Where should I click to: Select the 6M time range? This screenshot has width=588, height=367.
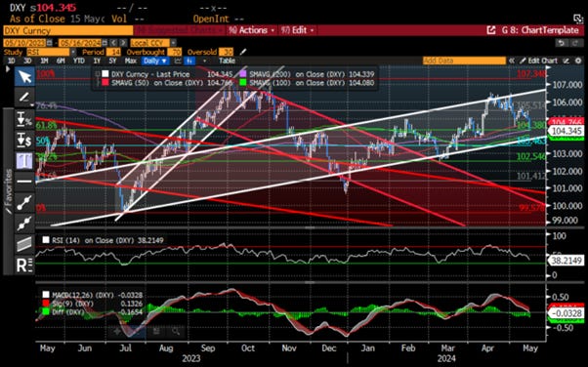(61, 61)
